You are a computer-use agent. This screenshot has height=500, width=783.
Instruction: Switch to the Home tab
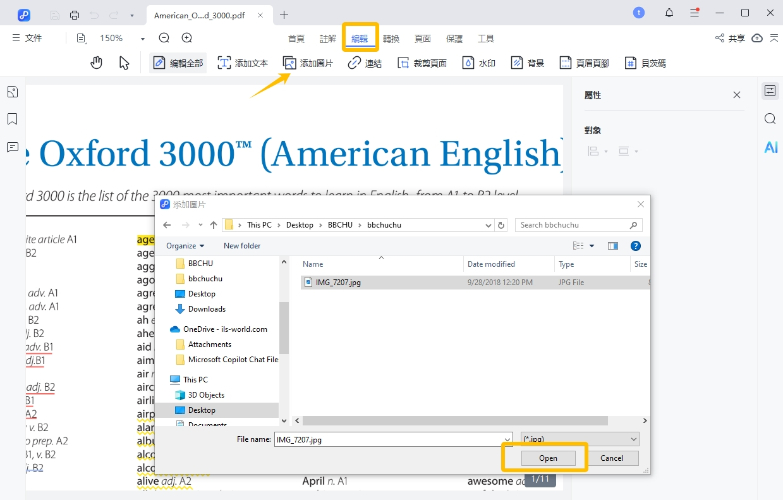[x=296, y=38]
